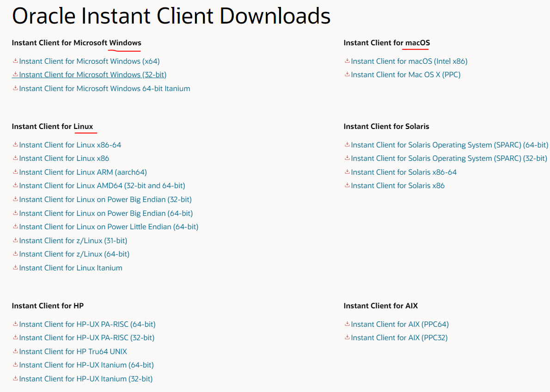Screen dimensions: 550x392
Task: Select Instant Client for macOS heading
Action: pos(386,43)
